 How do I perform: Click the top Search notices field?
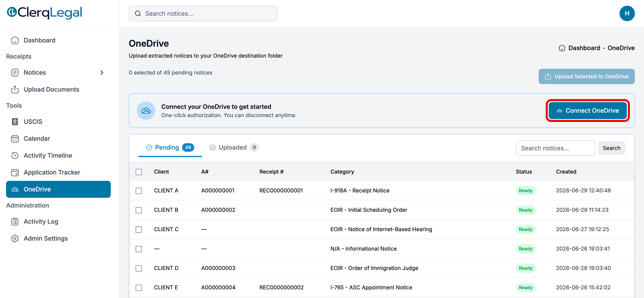coord(203,13)
